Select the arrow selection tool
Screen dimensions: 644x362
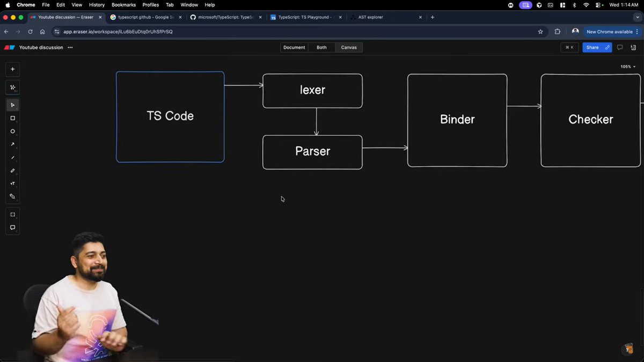(x=12, y=105)
